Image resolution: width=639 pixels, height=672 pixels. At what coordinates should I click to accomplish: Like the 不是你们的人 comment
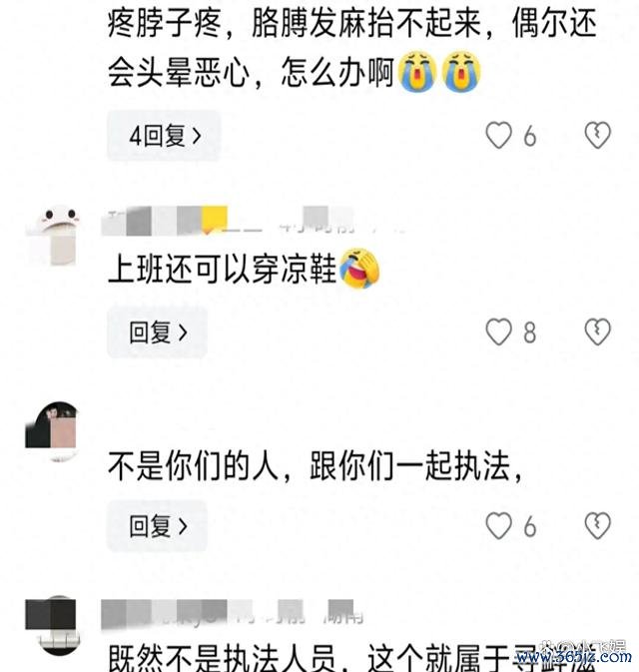498,525
